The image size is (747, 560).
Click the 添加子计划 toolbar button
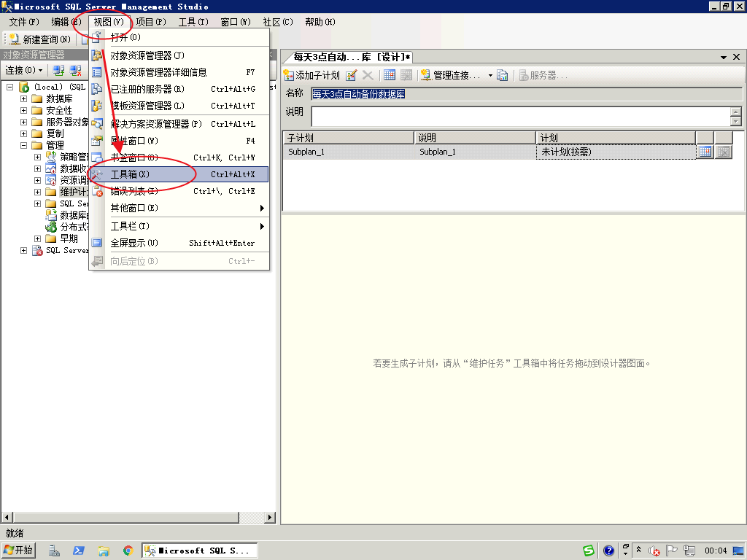(x=311, y=75)
